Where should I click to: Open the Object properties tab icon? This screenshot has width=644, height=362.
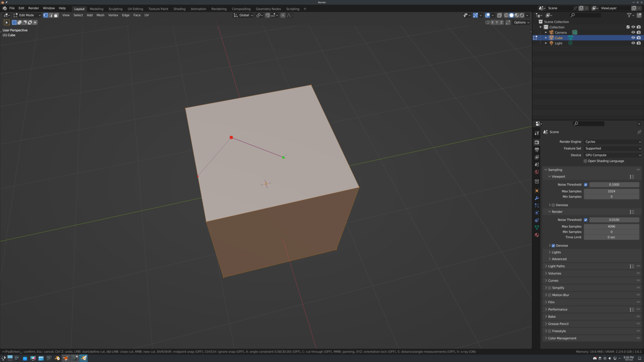(537, 191)
